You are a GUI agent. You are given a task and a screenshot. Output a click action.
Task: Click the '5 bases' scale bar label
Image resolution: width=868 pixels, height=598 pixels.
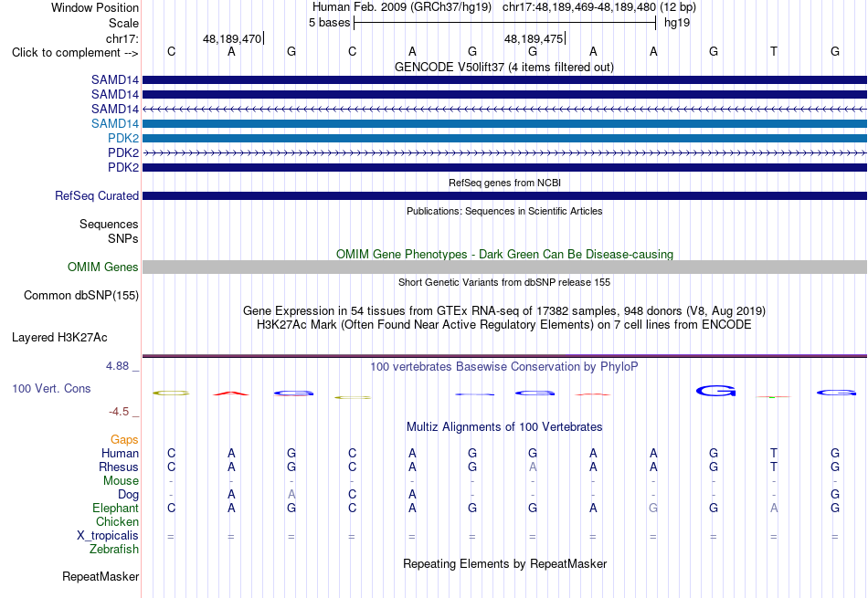(x=329, y=23)
